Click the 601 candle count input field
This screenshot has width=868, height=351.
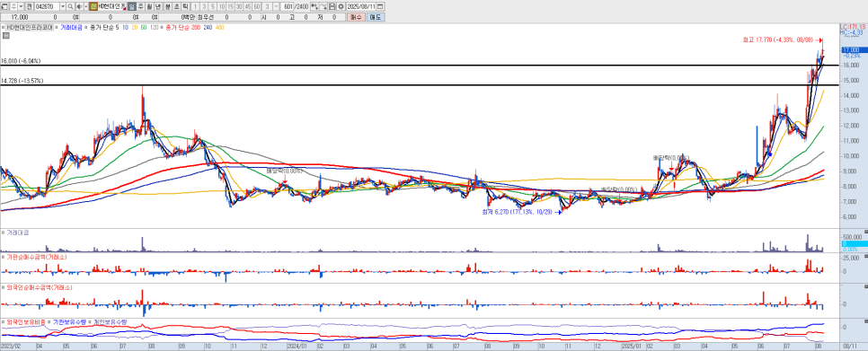coord(288,6)
